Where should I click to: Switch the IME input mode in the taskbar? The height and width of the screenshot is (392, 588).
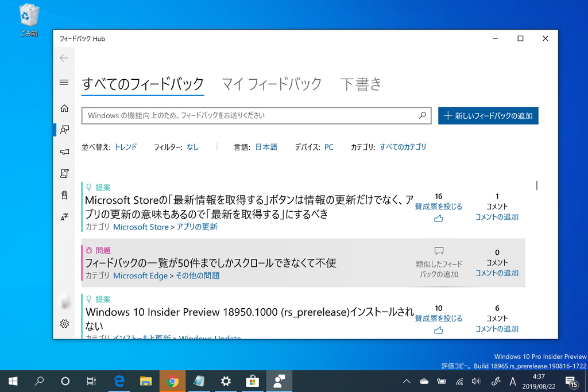click(513, 381)
